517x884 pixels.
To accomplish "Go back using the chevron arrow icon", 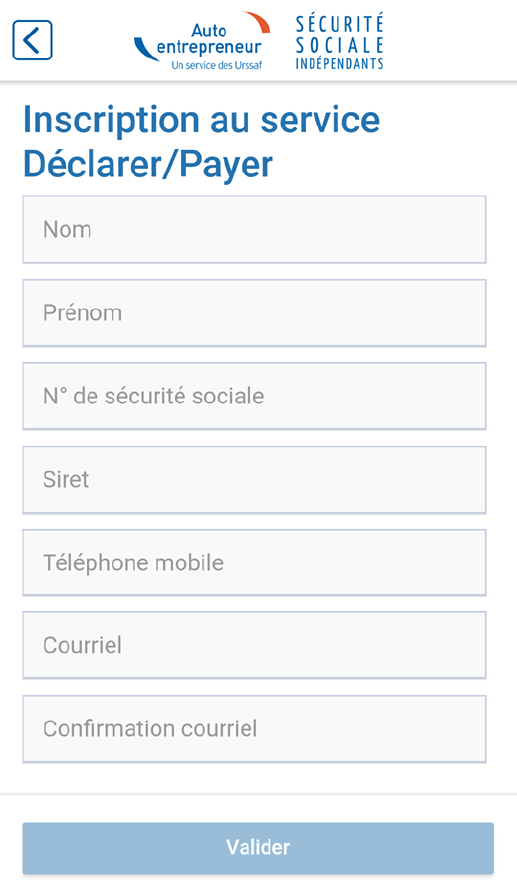I will coord(32,40).
